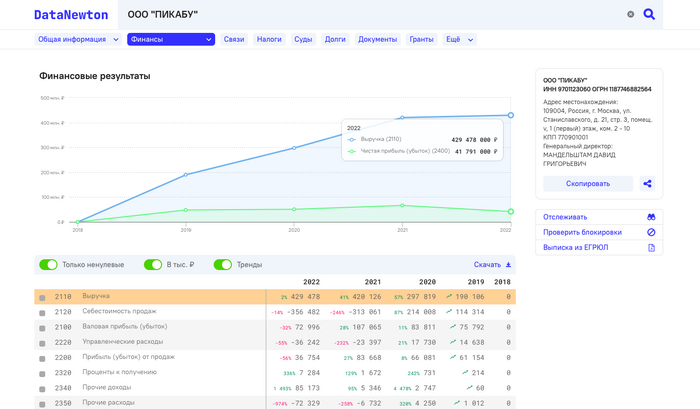Toggle the Только ненулевые switch
Viewport: 700px width, 409px height.
click(48, 265)
